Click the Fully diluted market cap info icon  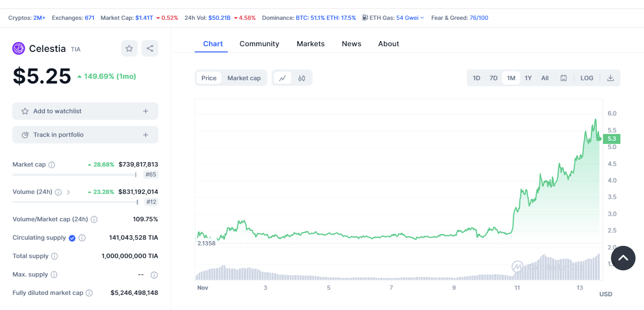pyautogui.click(x=89, y=293)
